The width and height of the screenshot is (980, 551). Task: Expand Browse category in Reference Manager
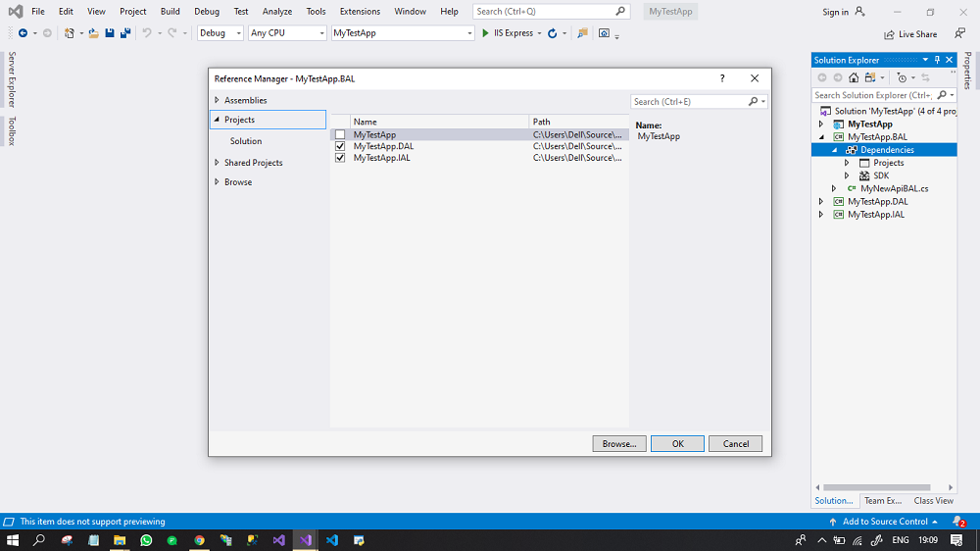[x=217, y=182]
